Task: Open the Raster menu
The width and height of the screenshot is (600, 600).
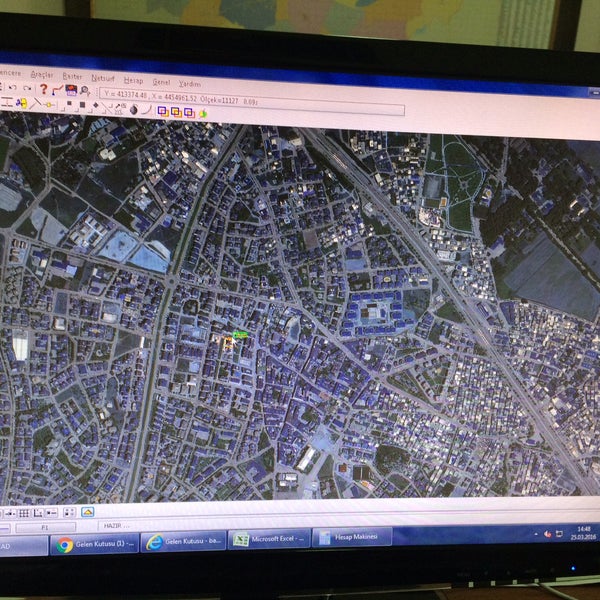Action: click(x=72, y=76)
